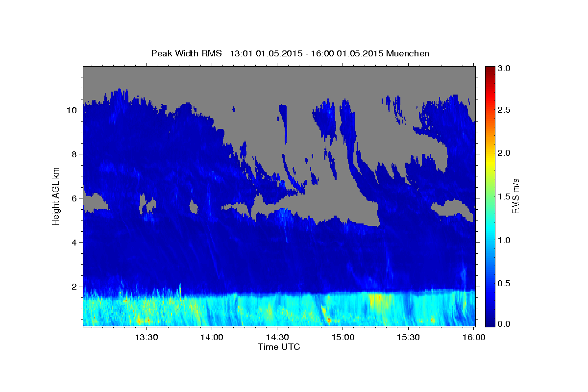The width and height of the screenshot is (588, 392).
Task: Click the colorbar value 1.0
Action: click(505, 240)
